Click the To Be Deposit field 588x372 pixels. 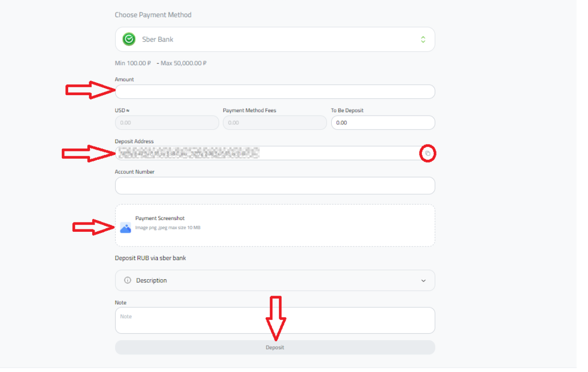point(383,123)
